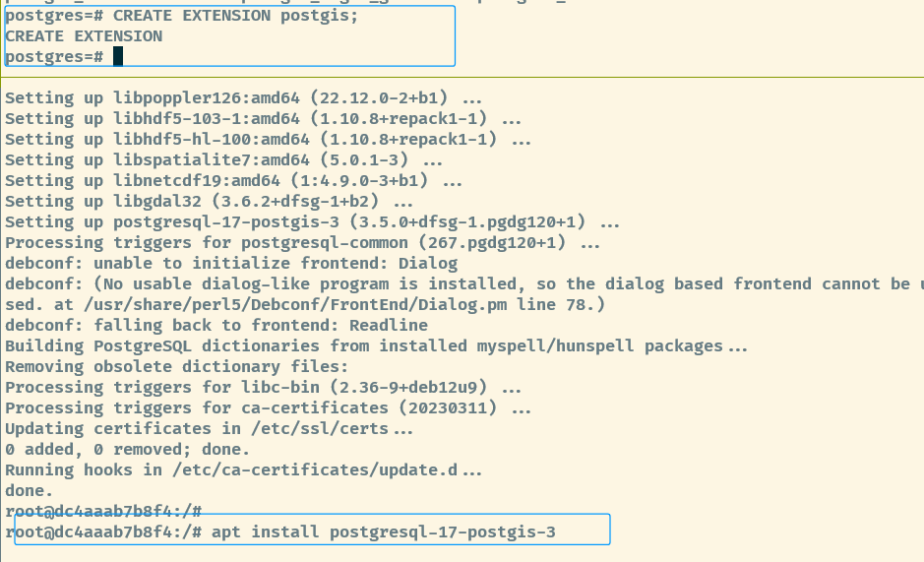Click the 'falling back to frontend: Readline' line
Image resolution: width=924 pixels, height=562 pixels.
tap(216, 326)
